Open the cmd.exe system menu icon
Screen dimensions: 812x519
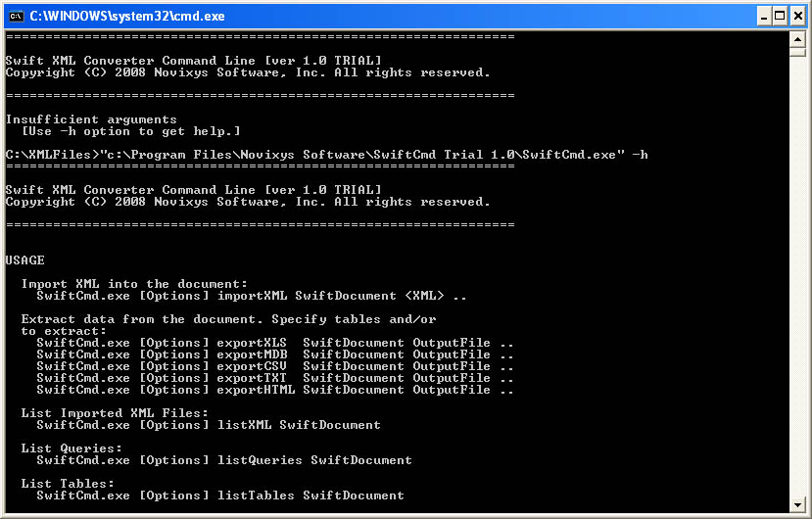tap(17, 16)
